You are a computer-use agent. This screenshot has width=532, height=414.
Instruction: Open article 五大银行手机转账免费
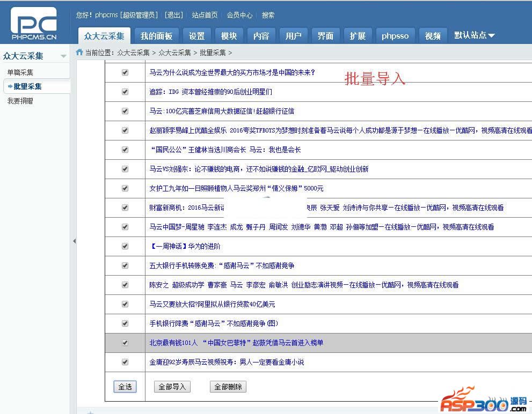[x=222, y=265]
